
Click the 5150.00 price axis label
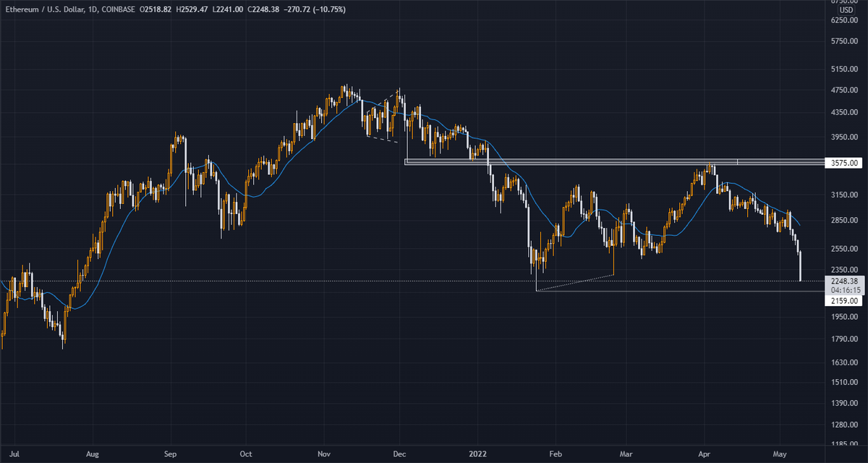[x=843, y=69]
